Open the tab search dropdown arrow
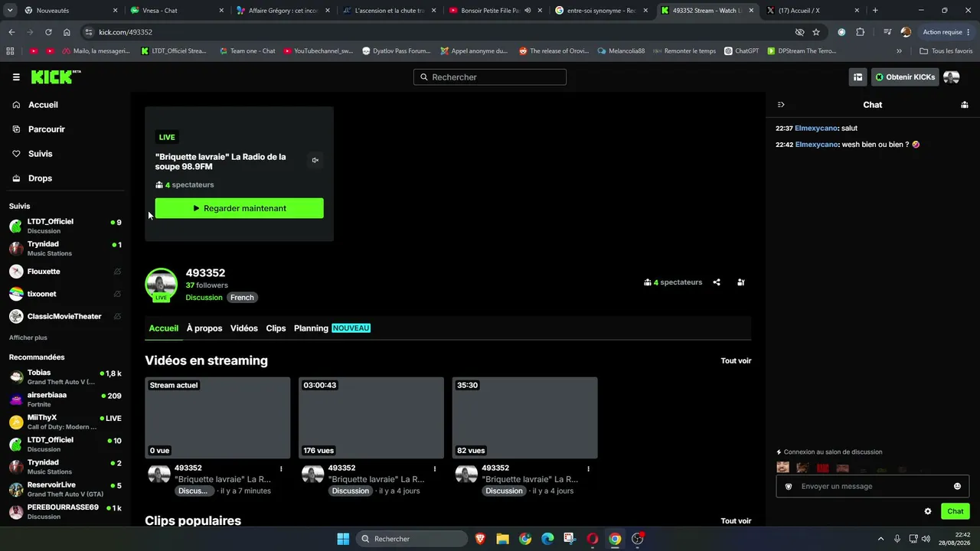 click(x=10, y=11)
